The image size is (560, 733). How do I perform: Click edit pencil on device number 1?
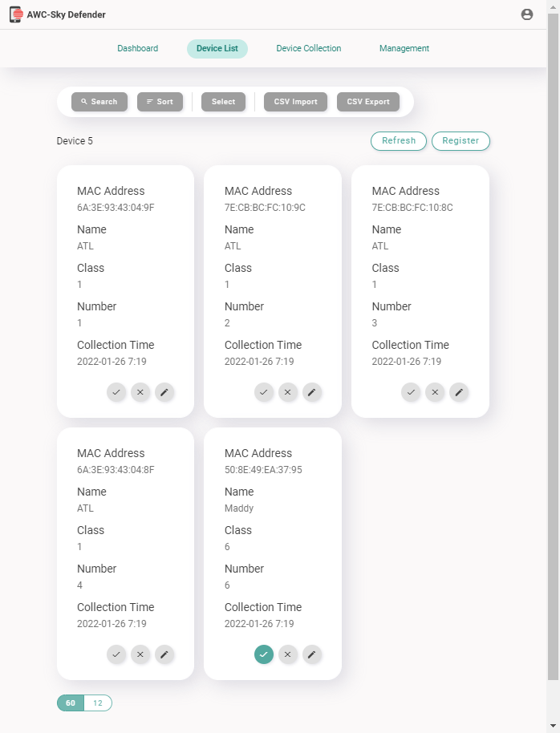[164, 392]
